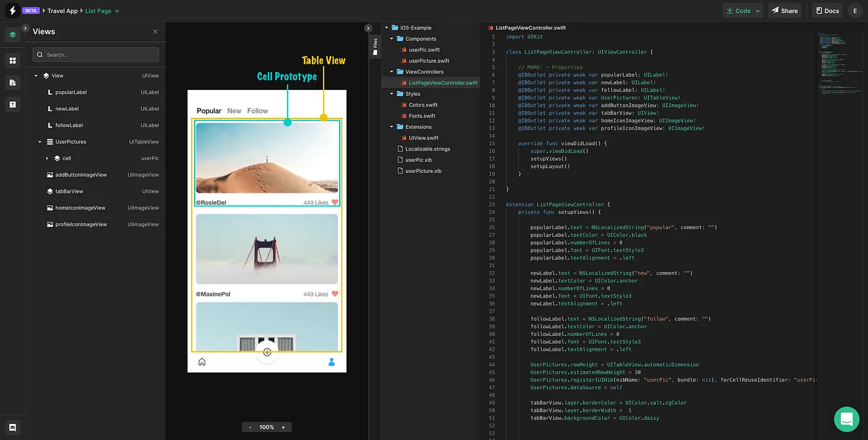The image size is (868, 440).
Task: Open the Localizable.strings file
Action: pos(427,149)
